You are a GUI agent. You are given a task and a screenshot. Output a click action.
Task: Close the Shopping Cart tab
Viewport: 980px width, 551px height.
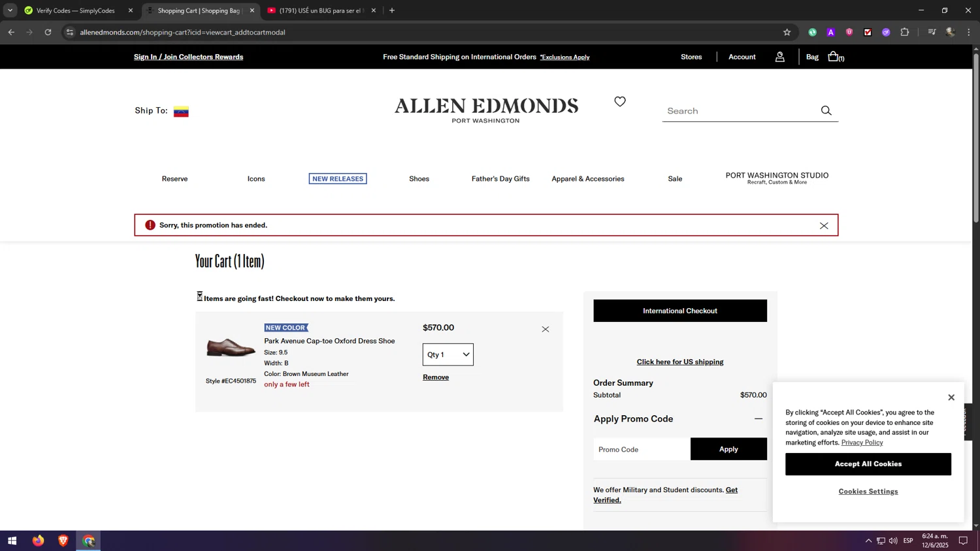click(x=252, y=10)
